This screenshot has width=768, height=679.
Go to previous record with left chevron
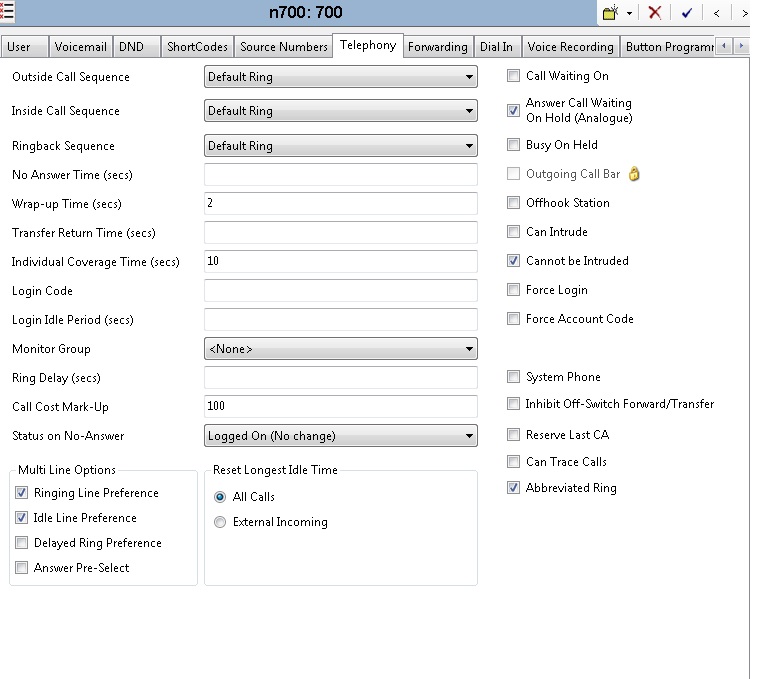point(717,13)
